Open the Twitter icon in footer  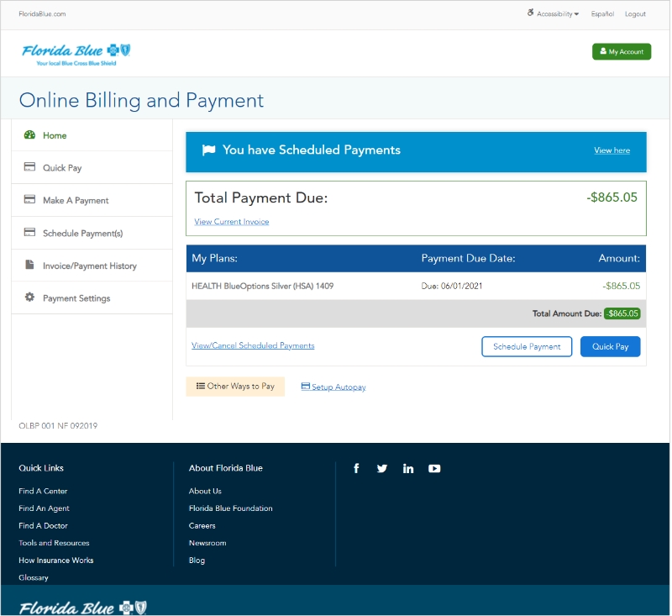[x=382, y=469]
